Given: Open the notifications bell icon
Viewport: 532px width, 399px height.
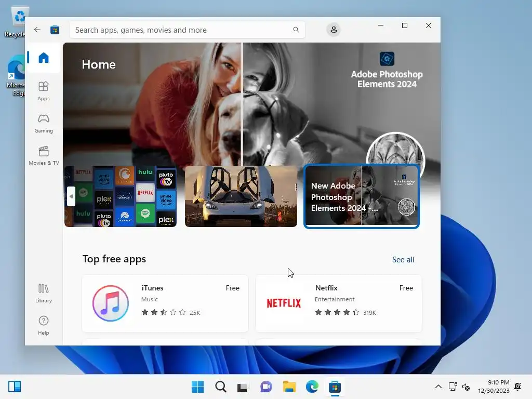Looking at the screenshot, I should (518, 387).
